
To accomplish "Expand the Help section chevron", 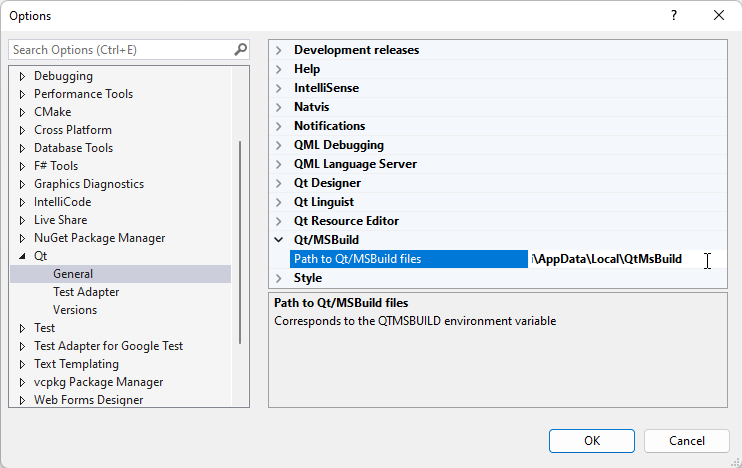I will click(x=279, y=69).
